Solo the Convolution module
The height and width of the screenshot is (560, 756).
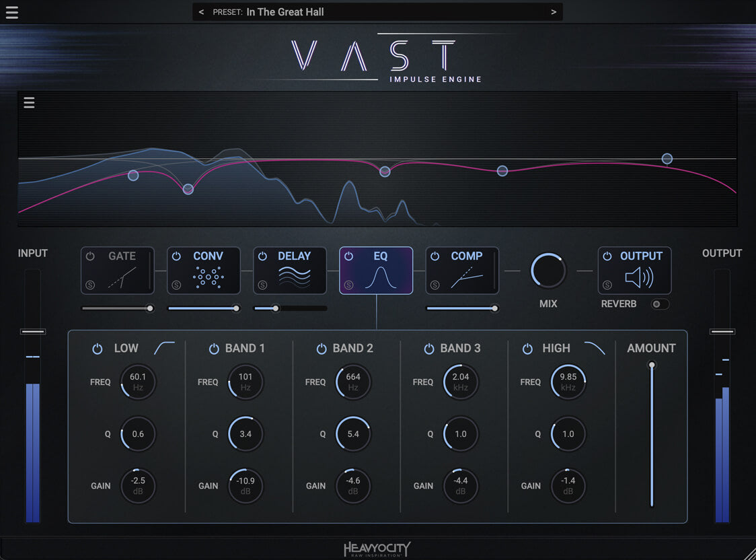click(x=176, y=285)
